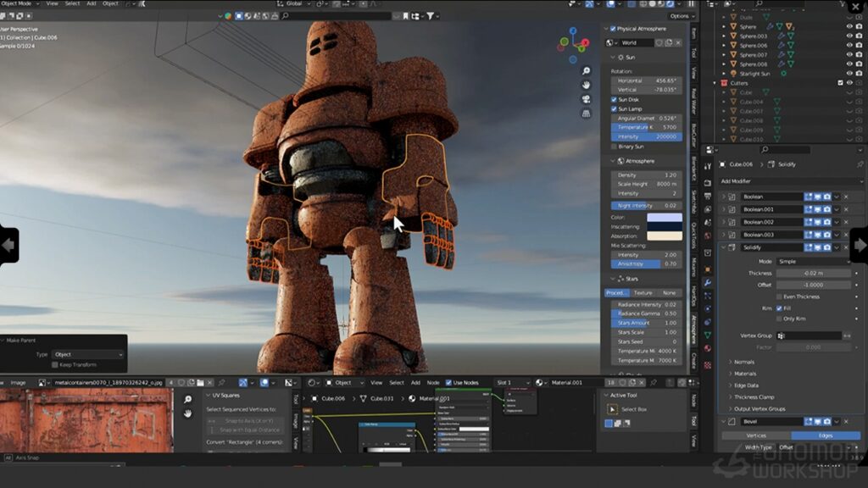The height and width of the screenshot is (488, 868).
Task: Toggle Physical Atmosphere checkbox
Action: [613, 29]
